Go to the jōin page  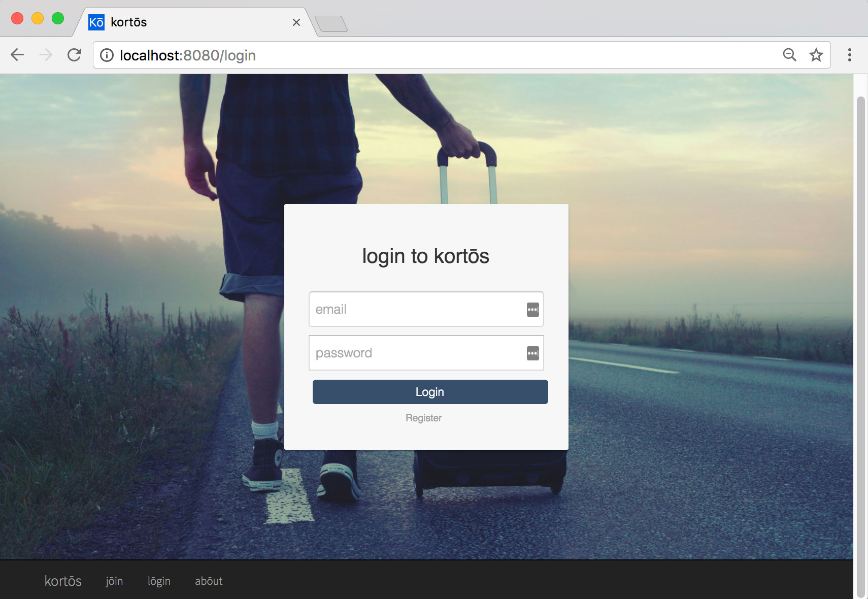pos(114,581)
